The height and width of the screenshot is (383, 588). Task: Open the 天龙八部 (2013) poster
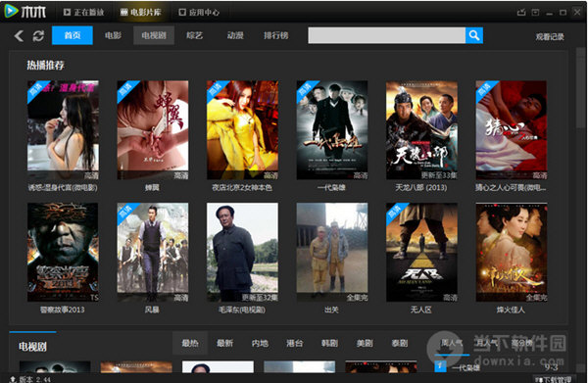[x=421, y=130]
